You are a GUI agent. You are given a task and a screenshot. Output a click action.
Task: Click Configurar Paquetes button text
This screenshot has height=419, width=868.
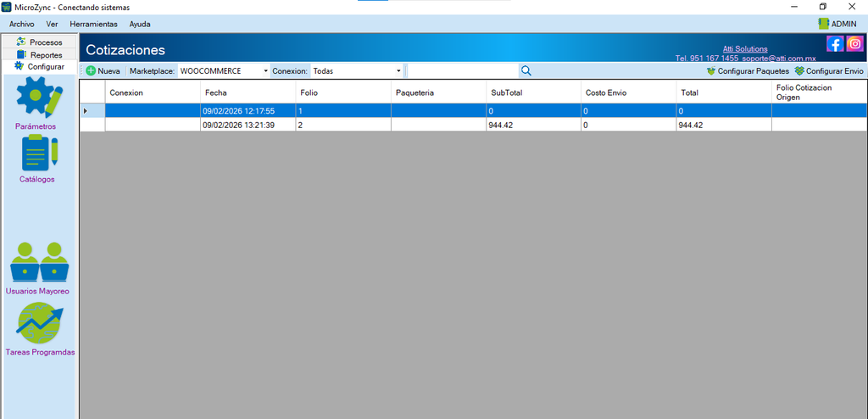click(753, 71)
